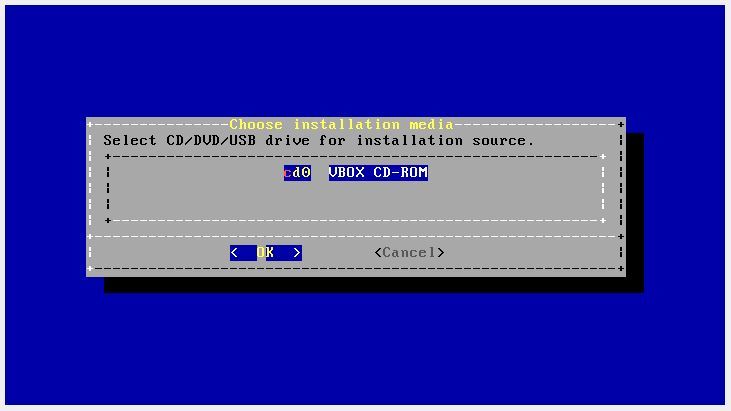Click the yellow 'O' hotkey letter in OK
731x411 pixels.
[x=261, y=253]
